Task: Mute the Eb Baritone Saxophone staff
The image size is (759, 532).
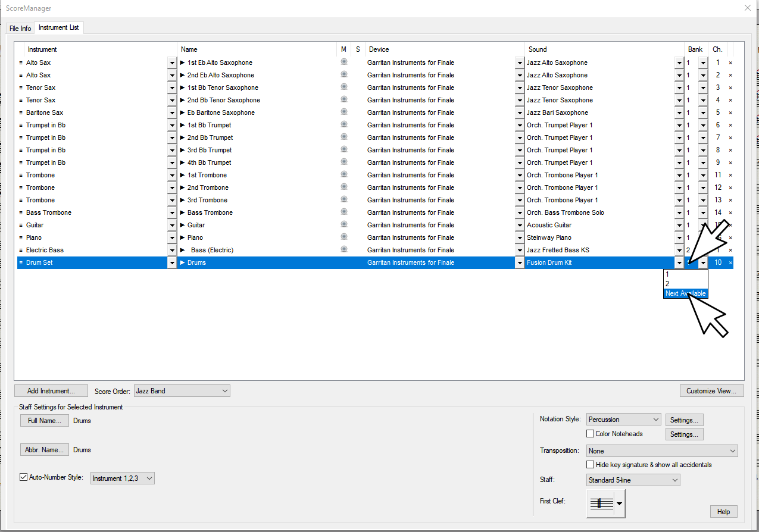Action: [x=343, y=112]
